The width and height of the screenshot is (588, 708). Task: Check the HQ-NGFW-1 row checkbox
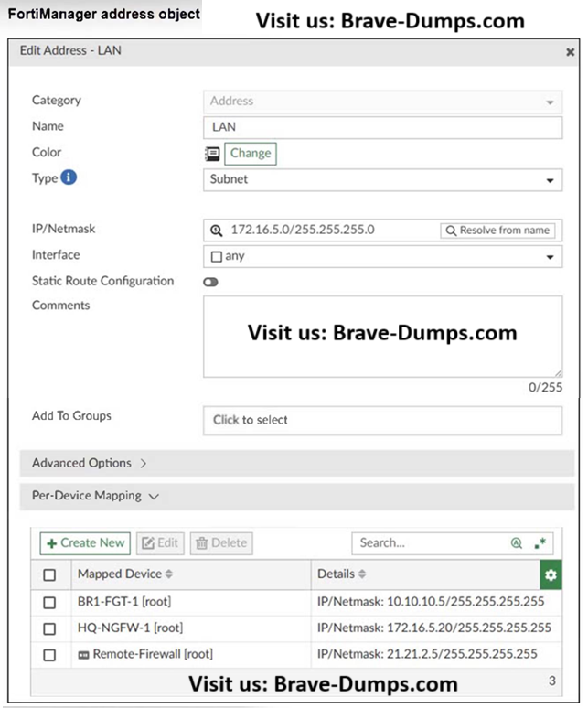50,628
